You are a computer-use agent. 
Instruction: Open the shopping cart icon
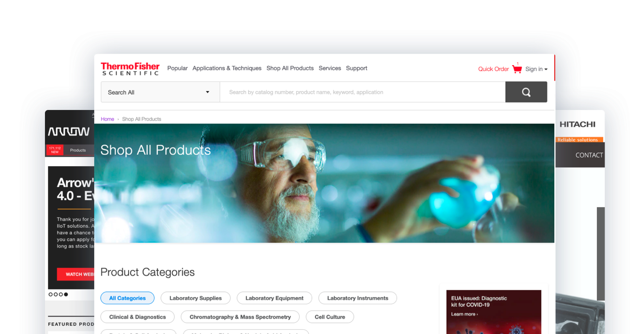517,68
